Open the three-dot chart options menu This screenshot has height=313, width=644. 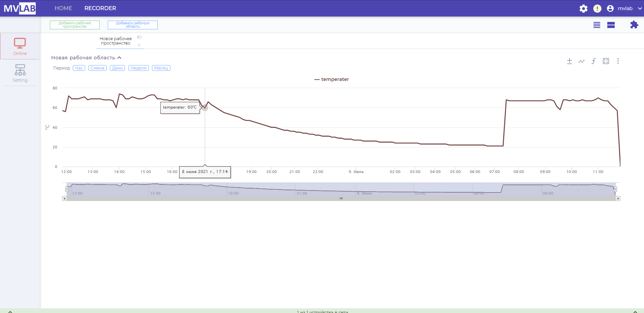618,61
